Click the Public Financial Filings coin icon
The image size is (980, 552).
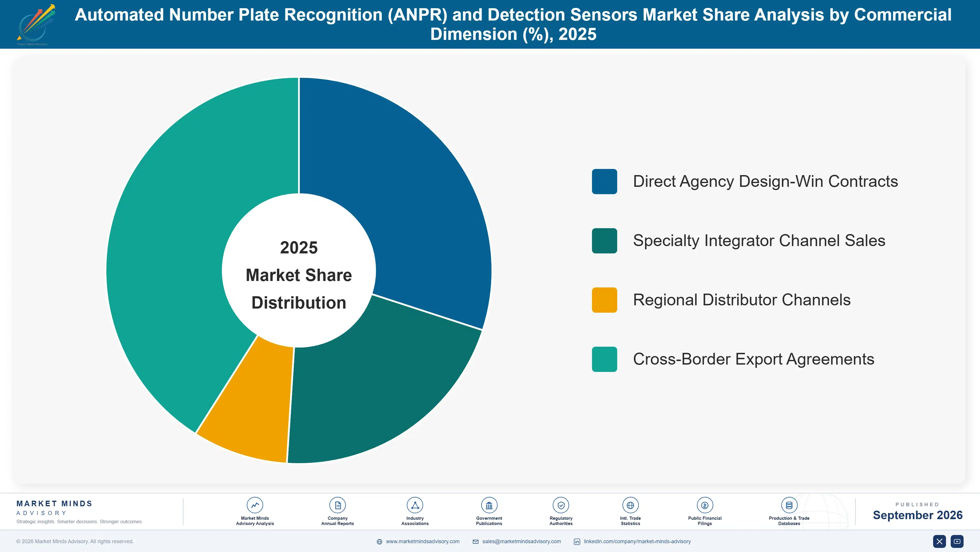pos(705,505)
